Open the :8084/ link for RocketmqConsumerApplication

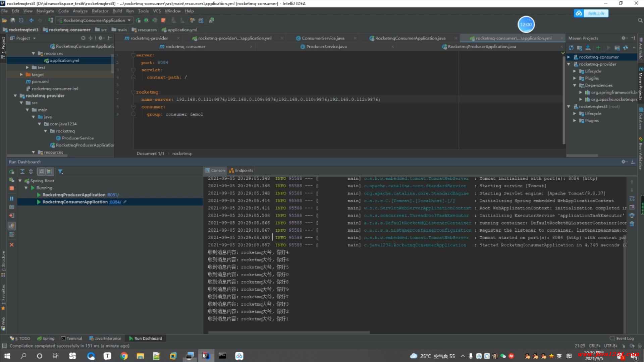coord(115,202)
